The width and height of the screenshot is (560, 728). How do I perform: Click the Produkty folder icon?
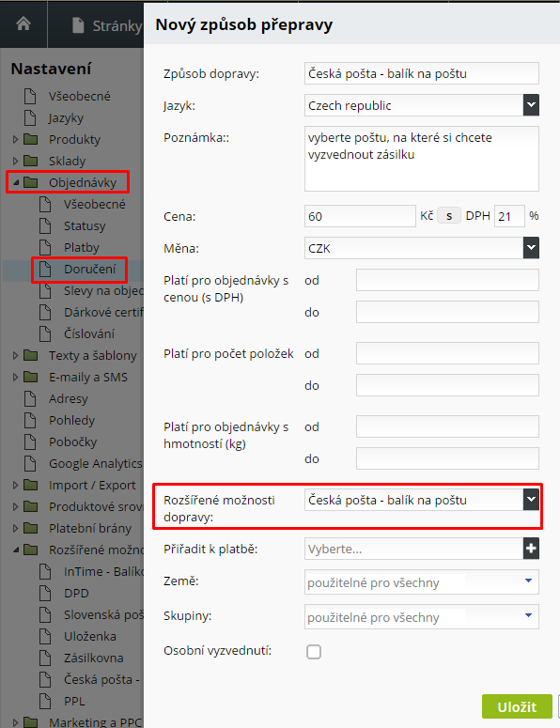click(31, 139)
